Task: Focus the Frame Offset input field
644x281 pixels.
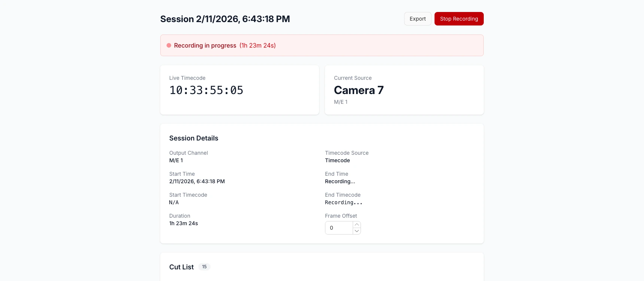Action: coord(339,228)
